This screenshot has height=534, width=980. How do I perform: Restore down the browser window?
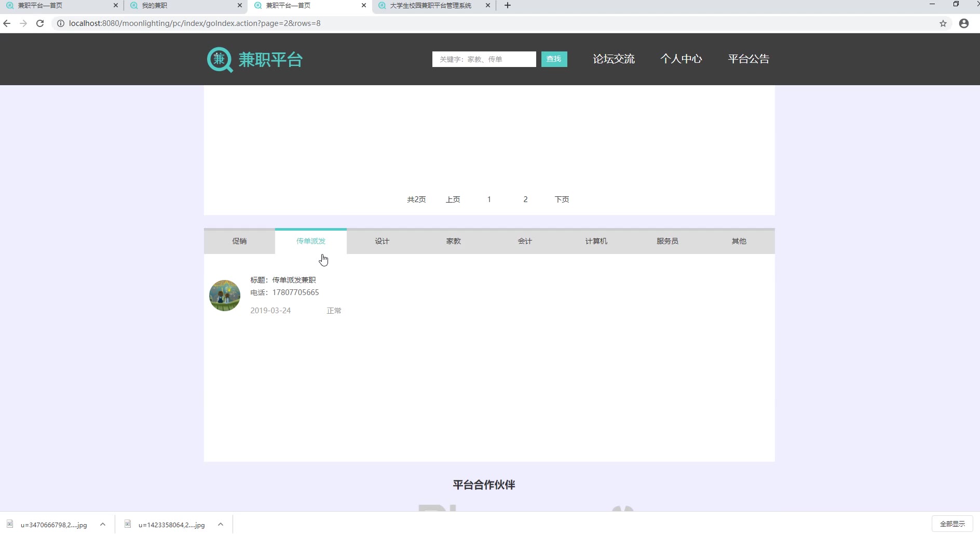pyautogui.click(x=956, y=4)
